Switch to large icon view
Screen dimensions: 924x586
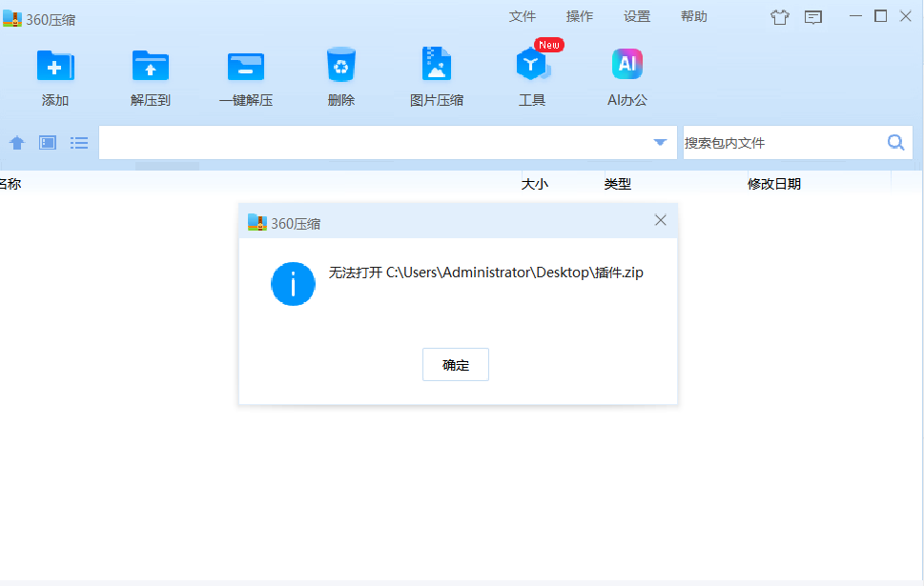tap(47, 142)
